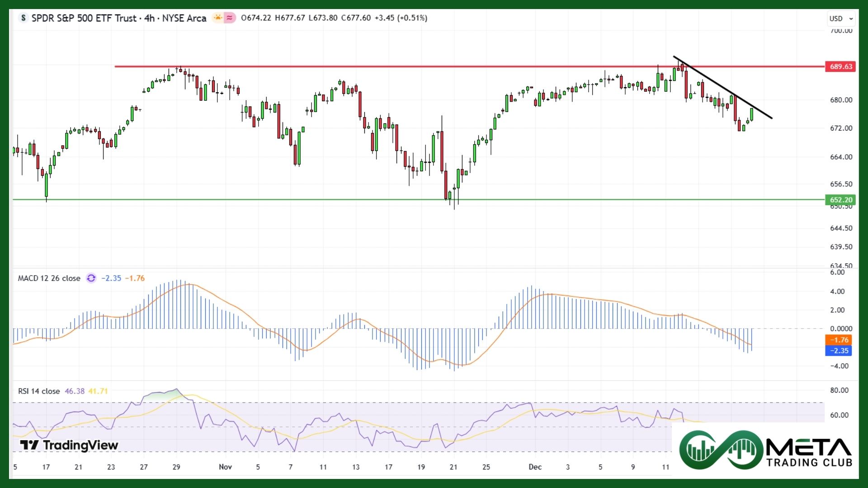Click the Dec label on time axis
Screen dimensions: 868x488
[x=535, y=467]
